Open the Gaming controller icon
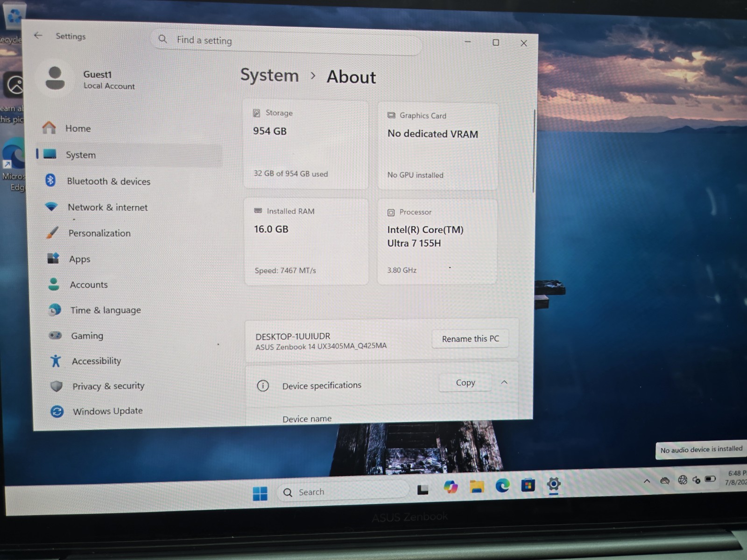Image resolution: width=747 pixels, height=560 pixels. pos(55,335)
